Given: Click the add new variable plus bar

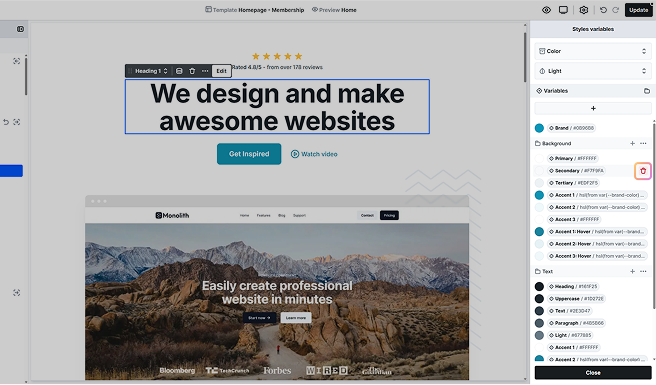Looking at the screenshot, I should (x=593, y=108).
